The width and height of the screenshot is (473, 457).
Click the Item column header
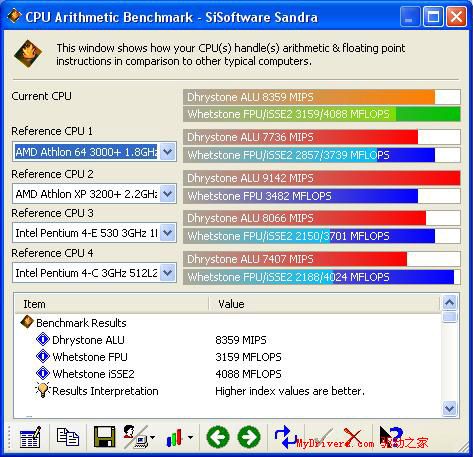coord(112,304)
